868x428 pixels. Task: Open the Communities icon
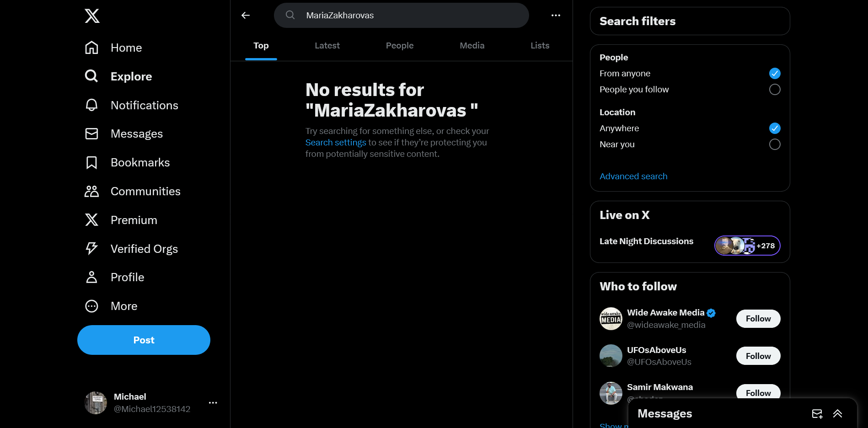[91, 191]
